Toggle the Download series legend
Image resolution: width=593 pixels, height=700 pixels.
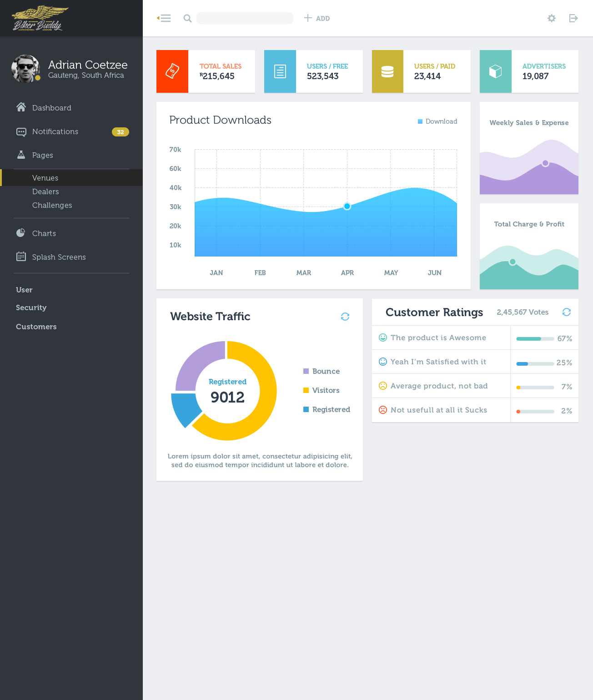click(437, 121)
